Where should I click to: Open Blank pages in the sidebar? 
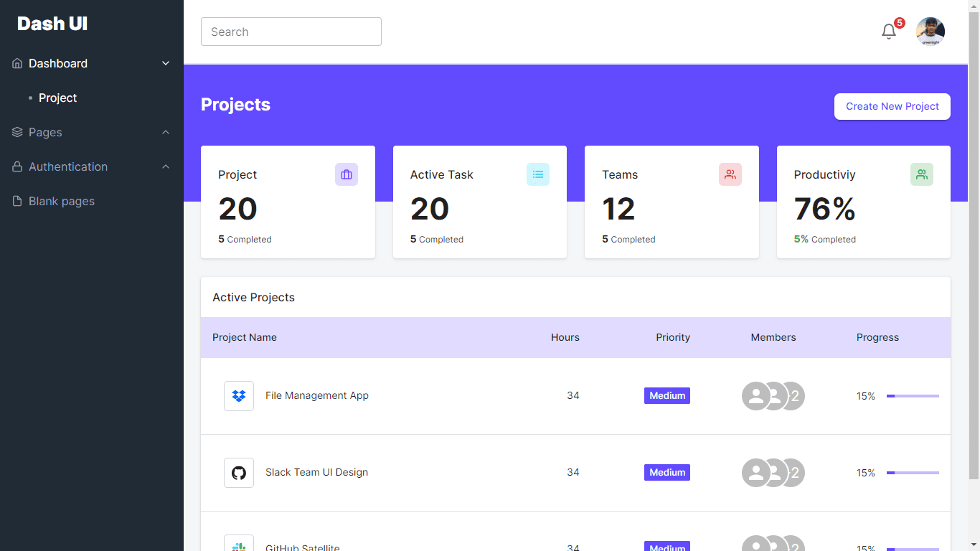[62, 201]
